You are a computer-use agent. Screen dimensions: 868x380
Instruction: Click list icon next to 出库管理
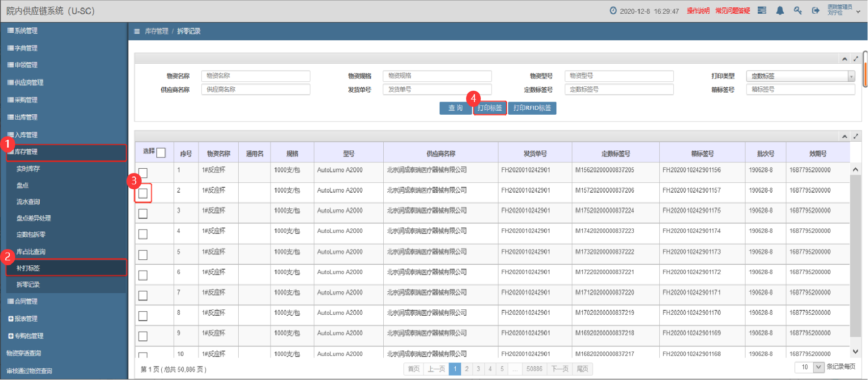pyautogui.click(x=10, y=117)
